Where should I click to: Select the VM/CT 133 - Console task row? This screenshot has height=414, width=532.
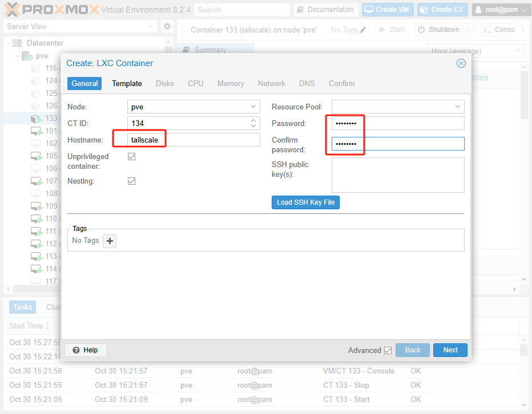[x=261, y=371]
